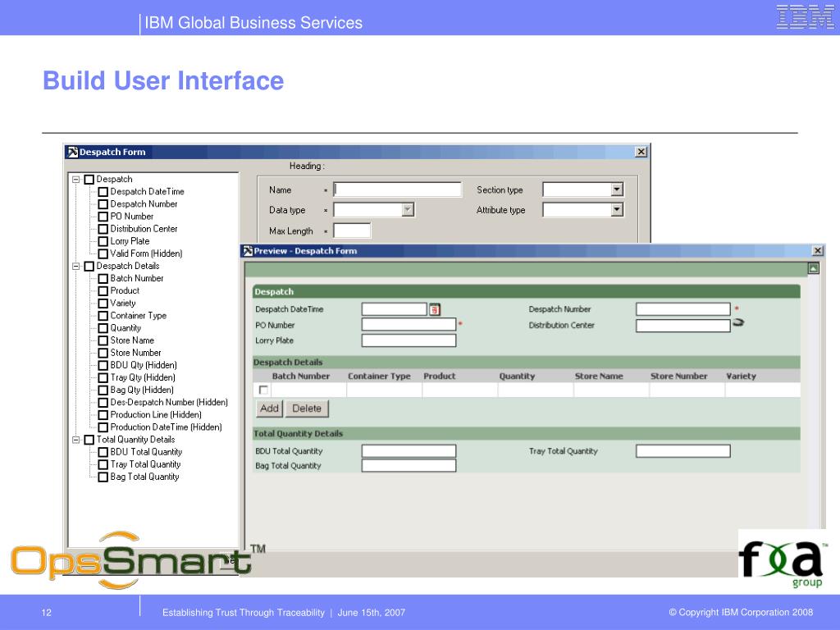Click the IBM logo in header

point(805,17)
